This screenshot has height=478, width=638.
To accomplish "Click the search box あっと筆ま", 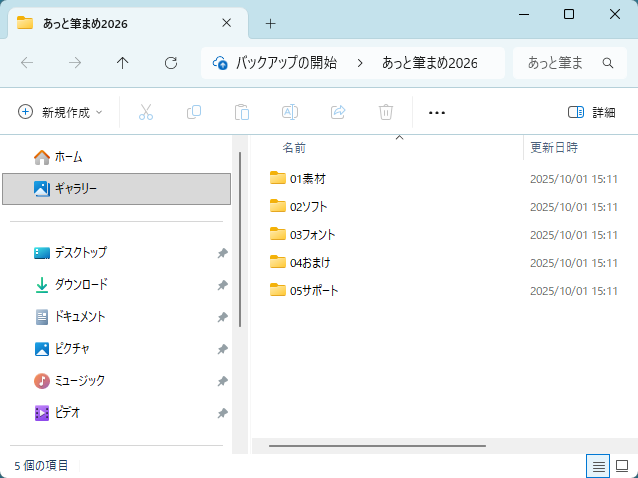I will pyautogui.click(x=556, y=63).
